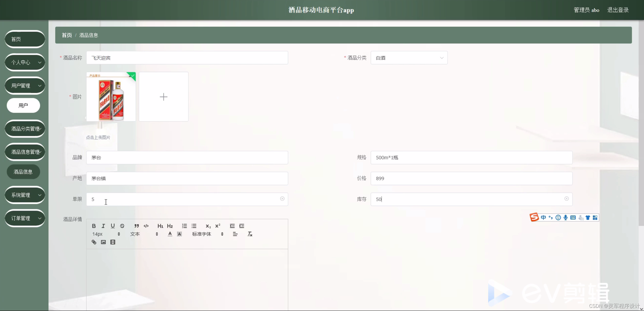The width and height of the screenshot is (644, 311).
Task: Apply superscript formatting
Action: 218,226
